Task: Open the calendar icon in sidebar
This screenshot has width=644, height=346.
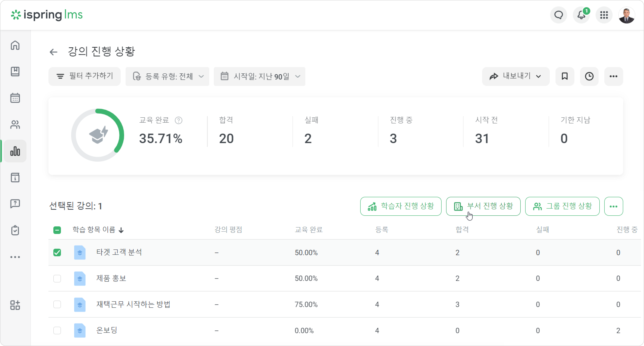Action: (15, 98)
